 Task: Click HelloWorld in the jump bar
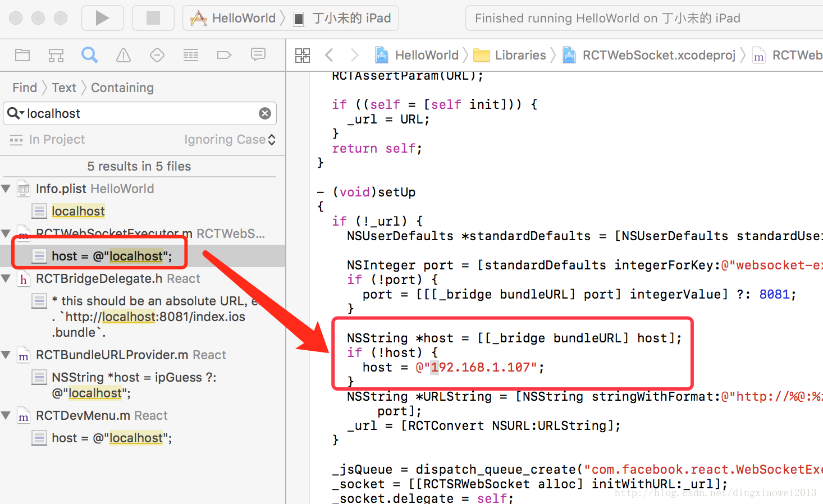[x=417, y=55]
